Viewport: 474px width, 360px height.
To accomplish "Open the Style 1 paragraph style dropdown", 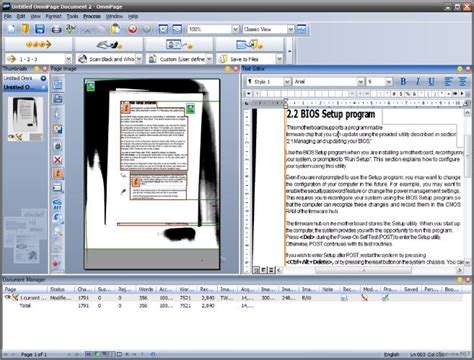I will [287, 82].
